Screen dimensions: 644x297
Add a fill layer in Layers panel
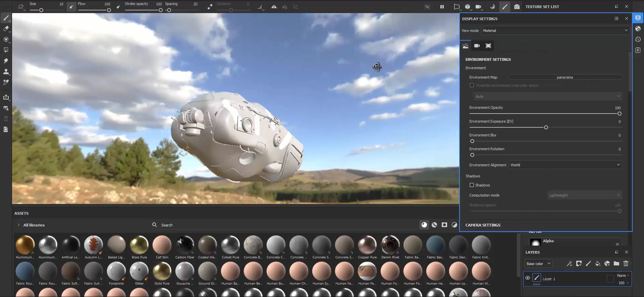tap(598, 264)
